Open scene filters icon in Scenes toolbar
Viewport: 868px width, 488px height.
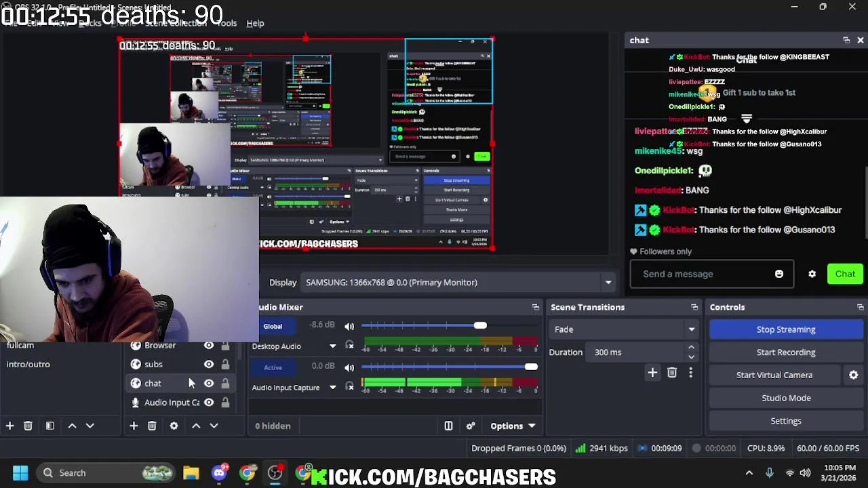(50, 426)
